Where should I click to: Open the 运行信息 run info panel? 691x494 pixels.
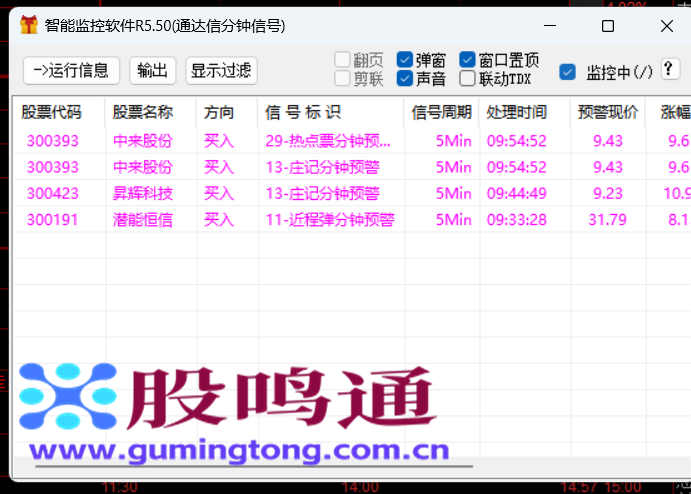pyautogui.click(x=71, y=71)
